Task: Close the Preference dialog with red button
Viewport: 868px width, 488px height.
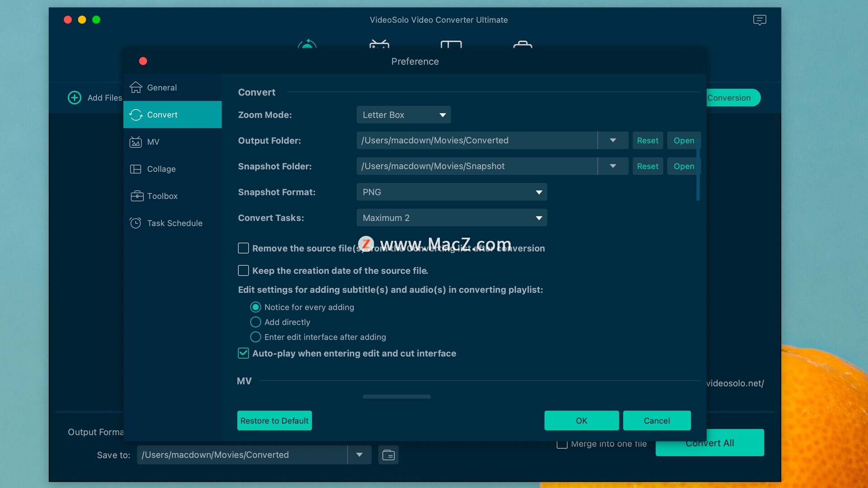Action: pos(143,61)
